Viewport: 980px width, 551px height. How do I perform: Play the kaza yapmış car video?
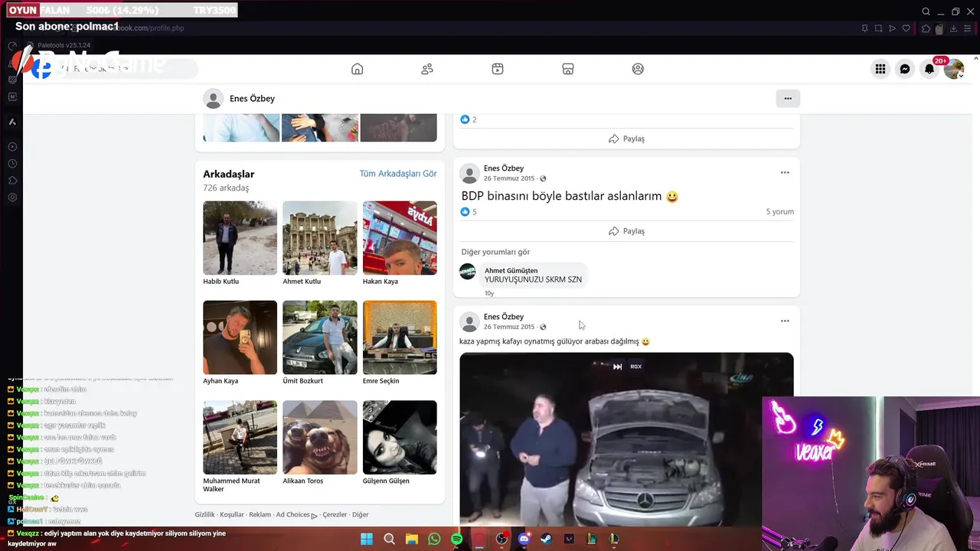(626, 440)
